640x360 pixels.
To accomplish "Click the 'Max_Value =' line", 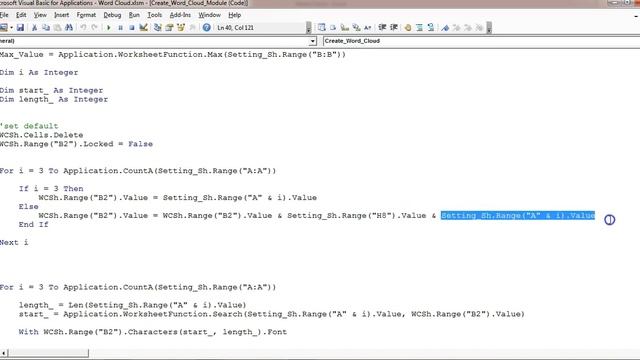I will point(173,55).
